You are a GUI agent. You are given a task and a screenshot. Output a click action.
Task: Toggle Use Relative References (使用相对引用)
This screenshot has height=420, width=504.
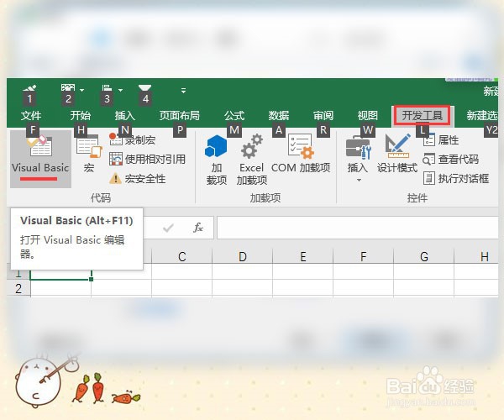(147, 159)
